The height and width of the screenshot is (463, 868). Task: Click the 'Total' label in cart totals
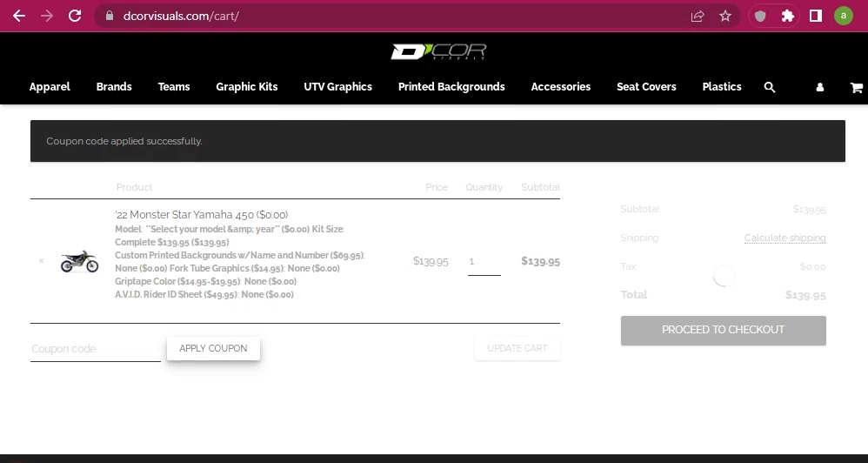[634, 295]
